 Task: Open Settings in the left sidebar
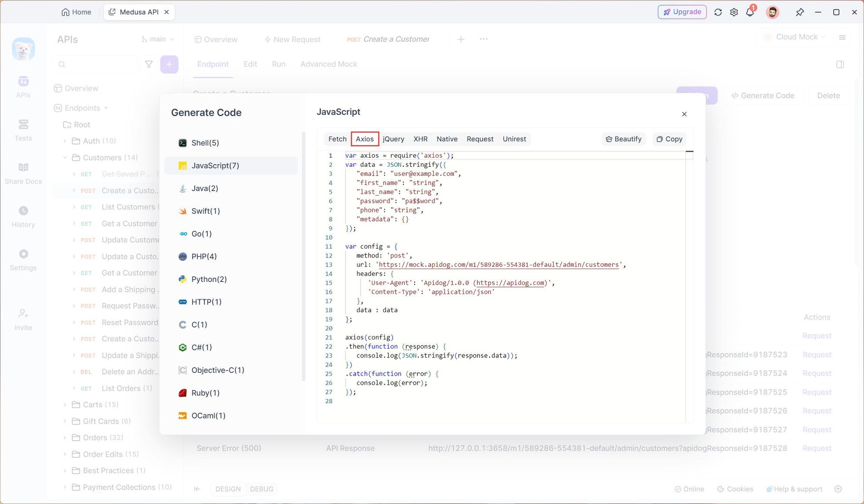23,260
